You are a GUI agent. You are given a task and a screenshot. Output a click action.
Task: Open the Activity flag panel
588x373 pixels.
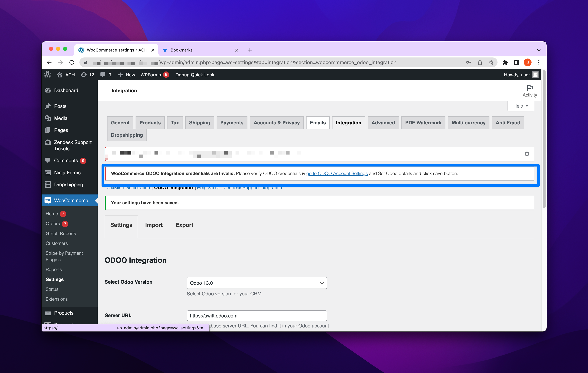point(530,91)
